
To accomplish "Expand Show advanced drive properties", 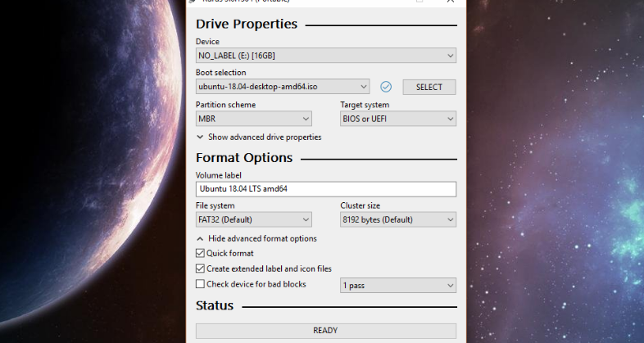I will click(x=259, y=137).
